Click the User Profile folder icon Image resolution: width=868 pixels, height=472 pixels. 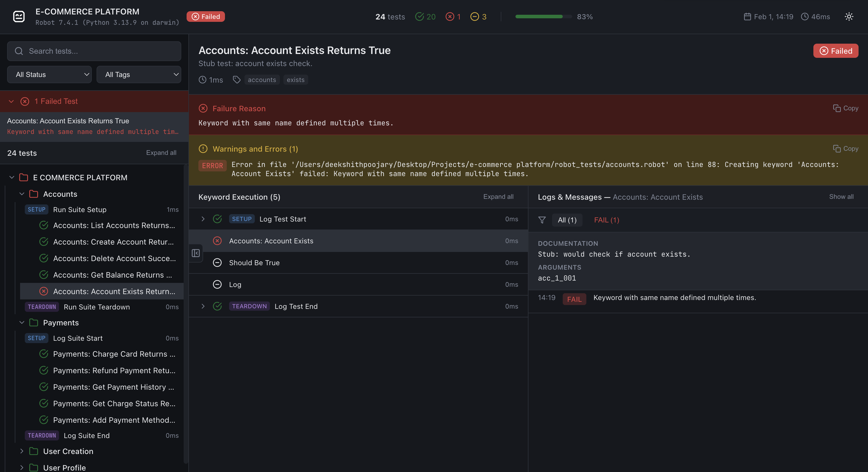point(34,468)
